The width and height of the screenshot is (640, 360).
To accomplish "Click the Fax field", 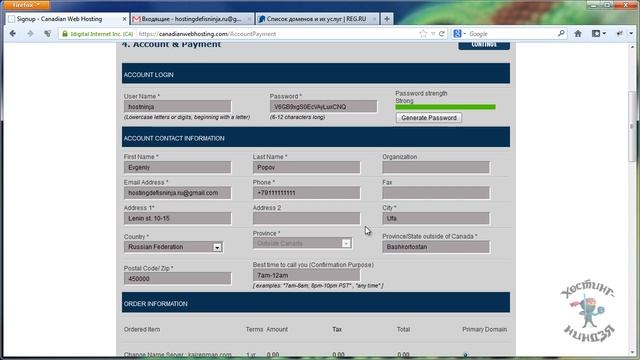I will pyautogui.click(x=436, y=193).
